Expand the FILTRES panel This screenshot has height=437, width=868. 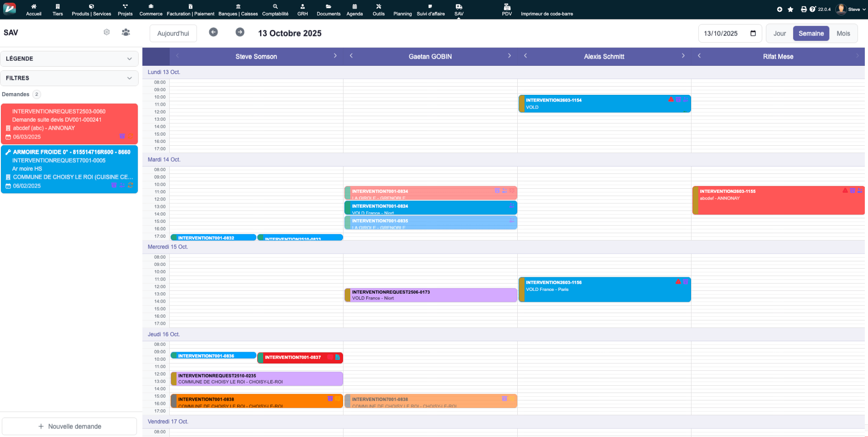[x=69, y=78]
